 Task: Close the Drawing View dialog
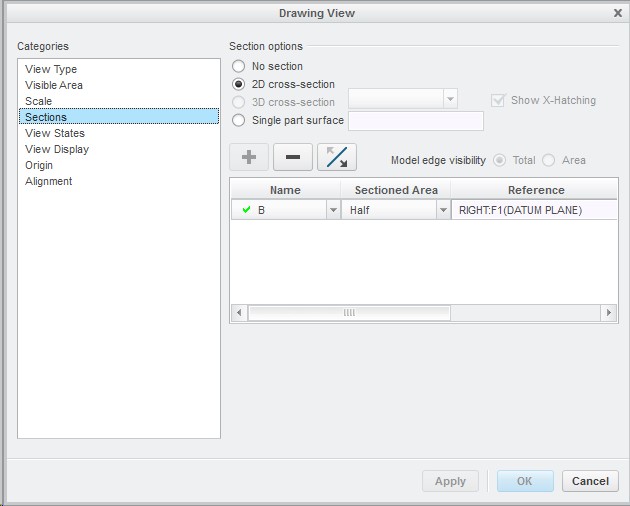(x=618, y=13)
